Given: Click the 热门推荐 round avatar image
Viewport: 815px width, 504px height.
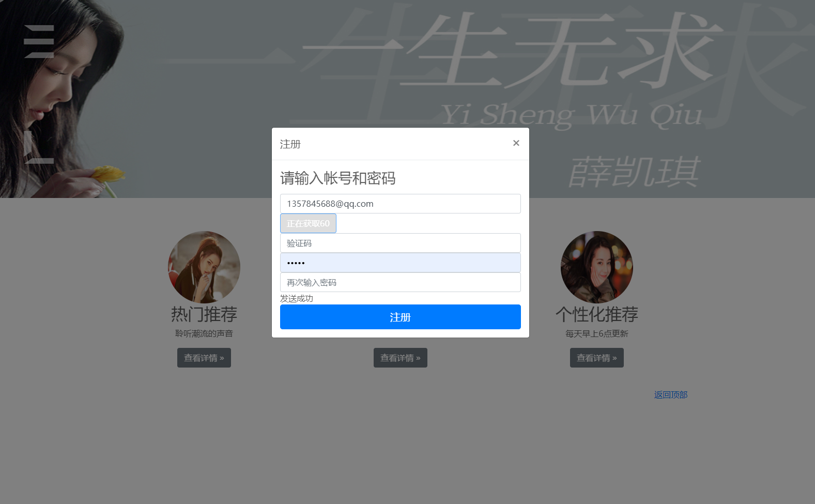Looking at the screenshot, I should [204, 267].
